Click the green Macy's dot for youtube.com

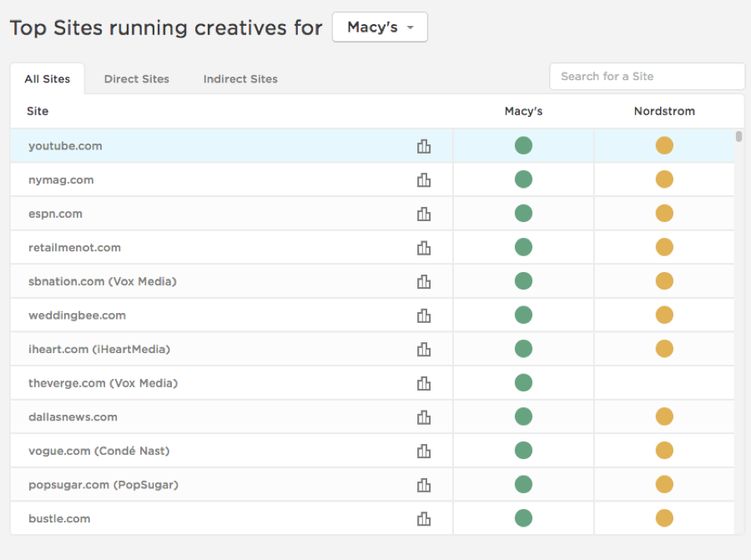(523, 146)
